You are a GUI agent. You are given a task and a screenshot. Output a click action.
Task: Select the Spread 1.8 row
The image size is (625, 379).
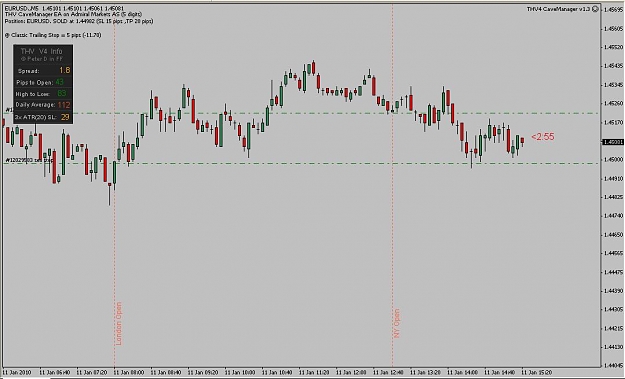(x=43, y=71)
